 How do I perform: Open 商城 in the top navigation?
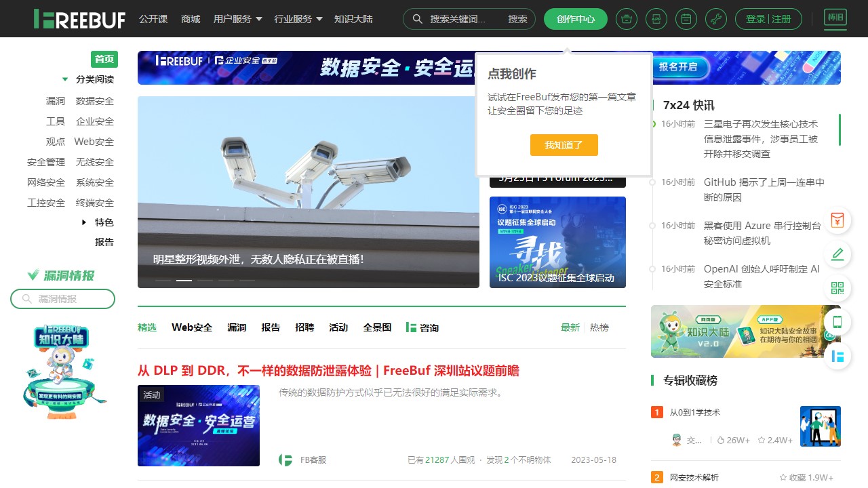coord(191,19)
